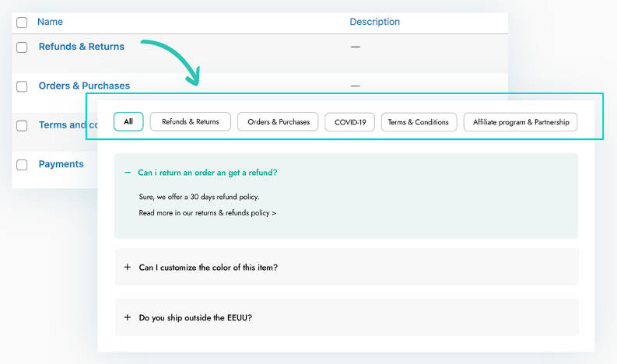Click 'Can I customize the color of this item?' text
The image size is (617, 364).
[x=209, y=268]
